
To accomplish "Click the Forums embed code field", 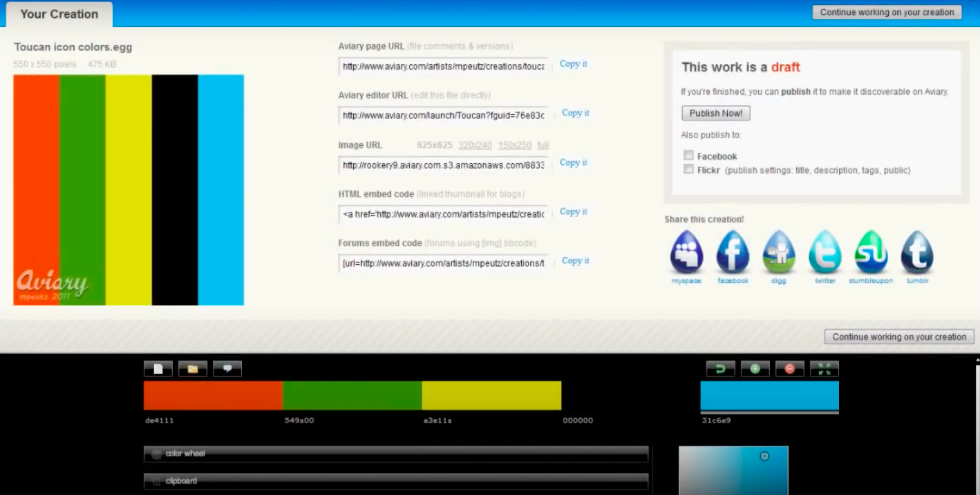I will tap(443, 263).
